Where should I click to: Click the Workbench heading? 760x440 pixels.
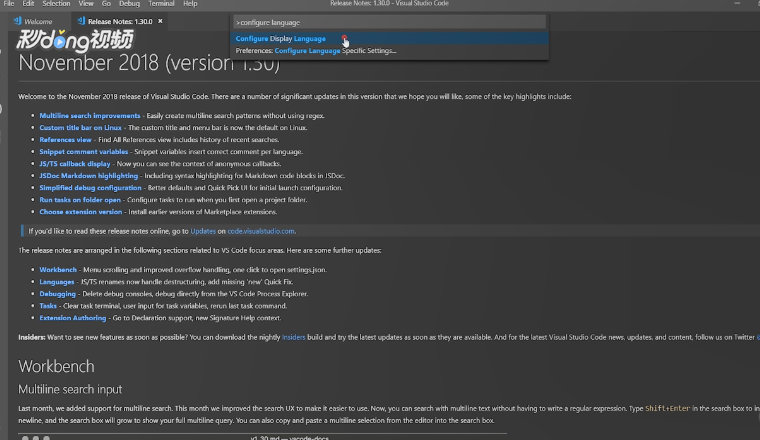[x=56, y=366]
